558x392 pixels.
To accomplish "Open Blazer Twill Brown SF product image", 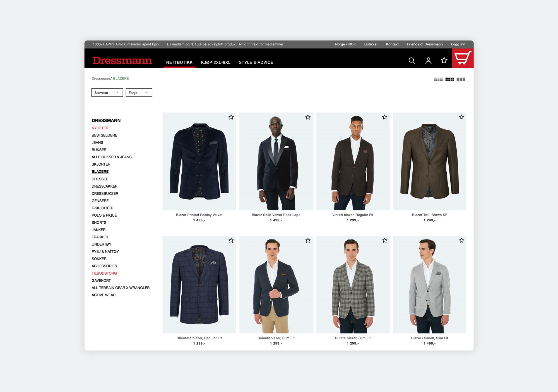I will (430, 161).
